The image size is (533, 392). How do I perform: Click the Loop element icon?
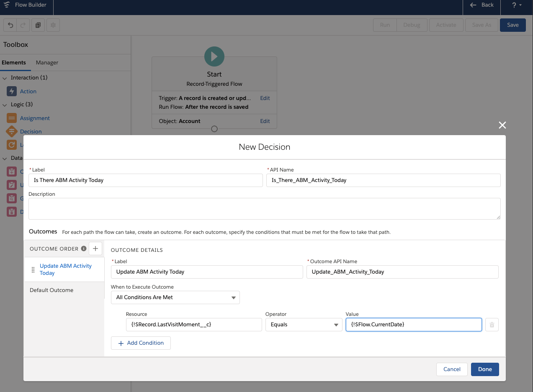[12, 145]
